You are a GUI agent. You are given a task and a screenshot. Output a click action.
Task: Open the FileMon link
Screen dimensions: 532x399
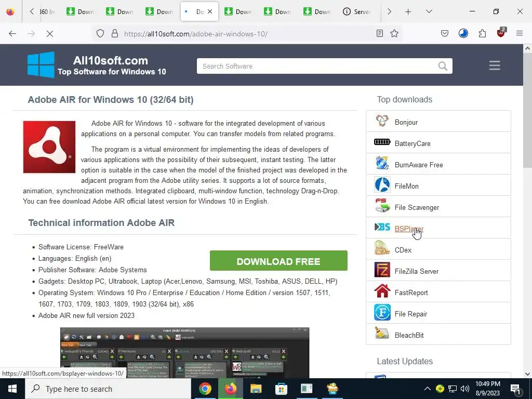pyautogui.click(x=406, y=187)
